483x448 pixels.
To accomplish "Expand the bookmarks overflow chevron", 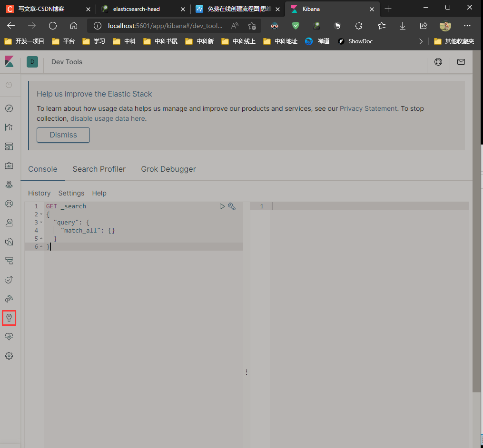I will tap(421, 41).
